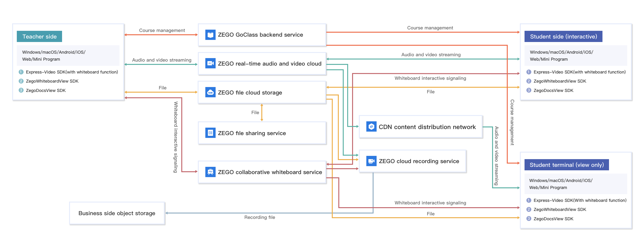The height and width of the screenshot is (252, 644).
Task: Click the Teacher side platform list text
Action: coord(54,56)
